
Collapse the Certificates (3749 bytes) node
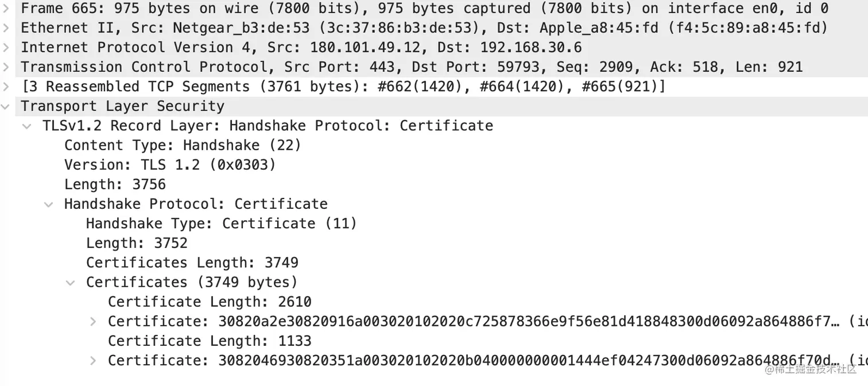coord(71,282)
